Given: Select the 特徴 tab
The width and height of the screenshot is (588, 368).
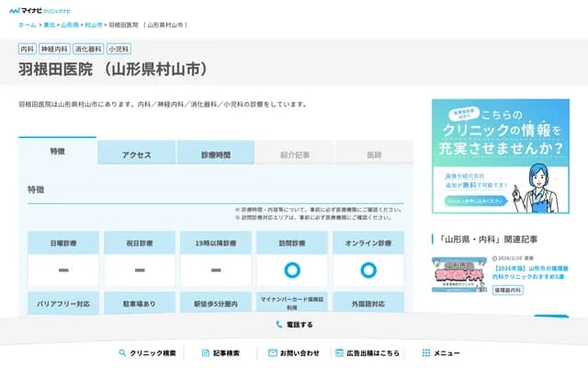Looking at the screenshot, I should 58,152.
